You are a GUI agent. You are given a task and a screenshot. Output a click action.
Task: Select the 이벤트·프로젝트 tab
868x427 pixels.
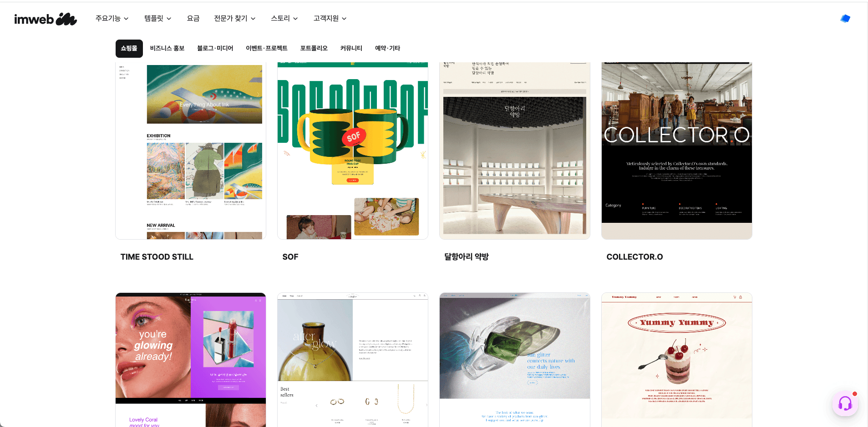pyautogui.click(x=267, y=48)
